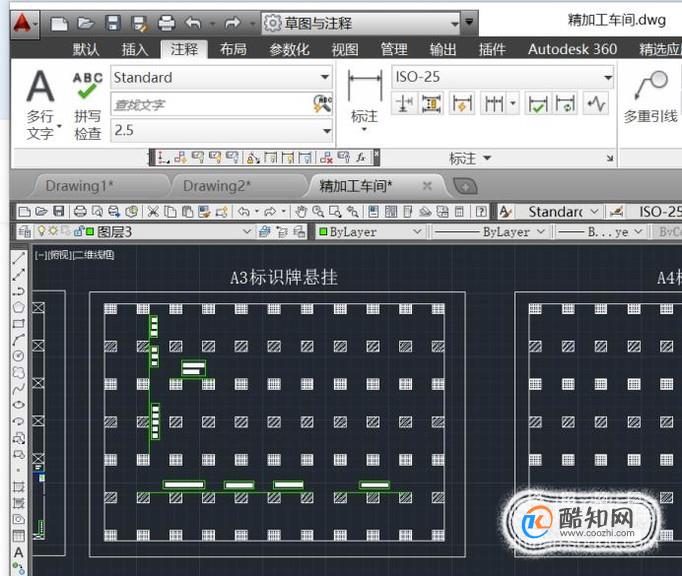Run the spell check (拼写检查)
The width and height of the screenshot is (682, 576).
[x=88, y=106]
